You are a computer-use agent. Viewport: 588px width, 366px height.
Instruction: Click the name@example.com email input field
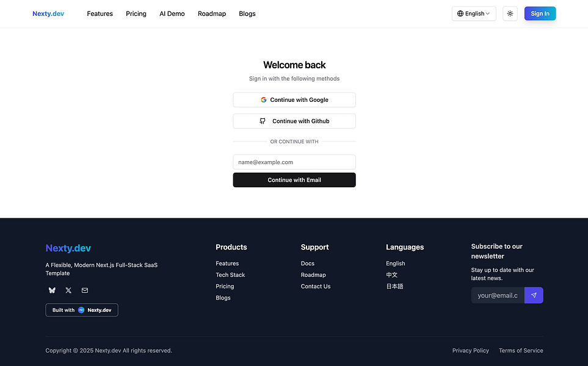click(294, 162)
